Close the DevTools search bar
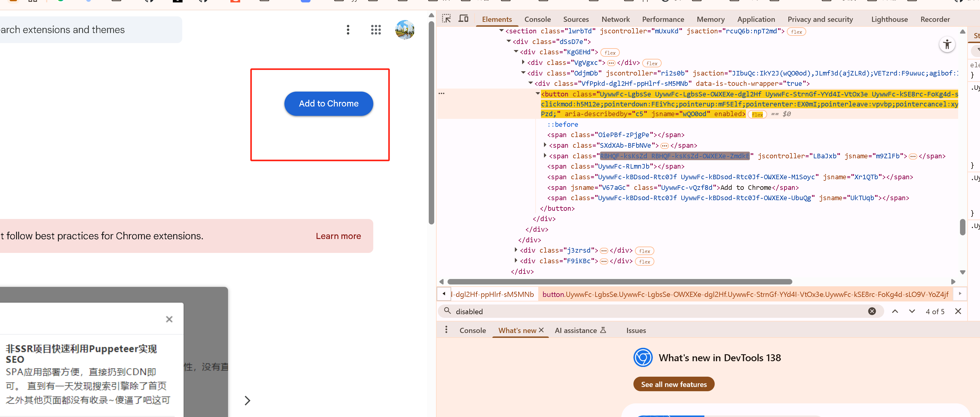Image resolution: width=980 pixels, height=417 pixels. click(x=958, y=311)
